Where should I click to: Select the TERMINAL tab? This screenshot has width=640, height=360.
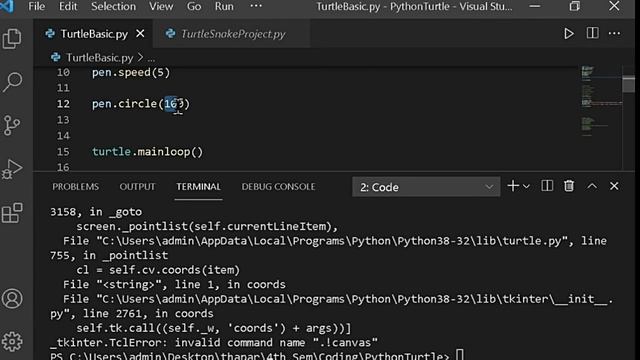[198, 187]
